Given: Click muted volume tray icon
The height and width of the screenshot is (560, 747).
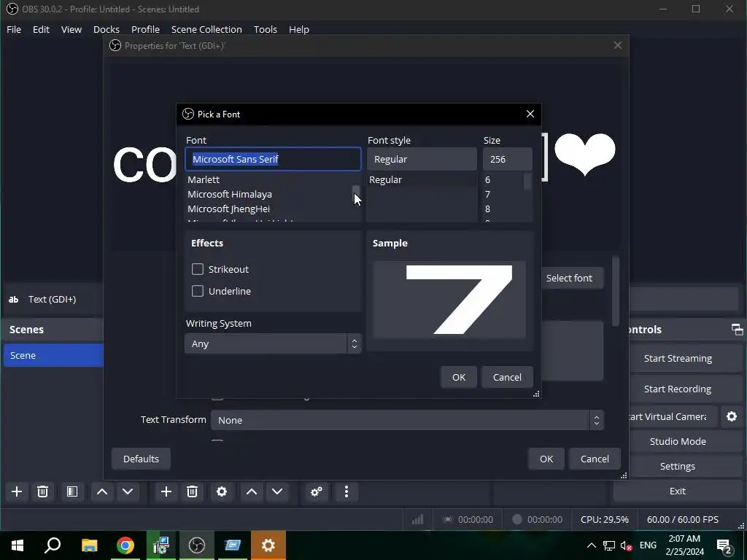Looking at the screenshot, I should 627,545.
